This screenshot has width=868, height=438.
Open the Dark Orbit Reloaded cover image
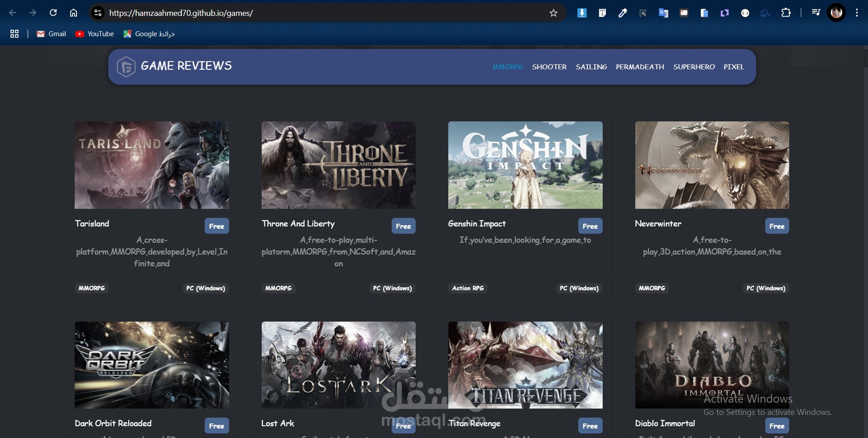(x=152, y=365)
